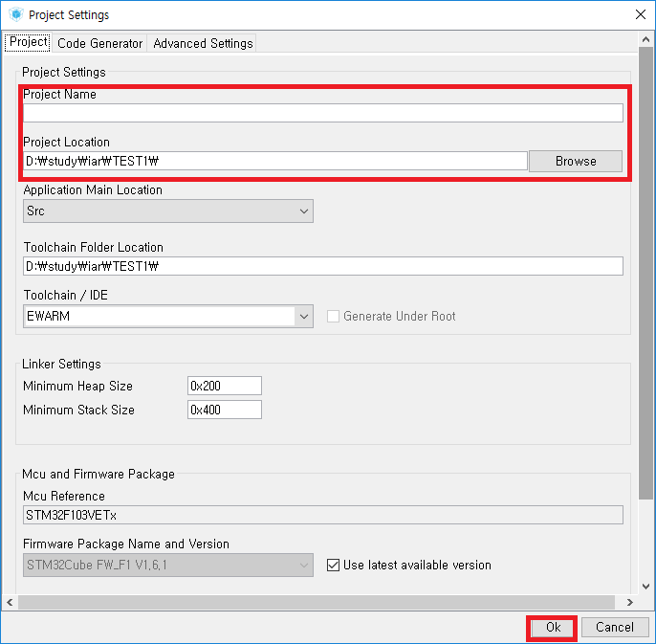Open the Application Main Location dropdown
The height and width of the screenshot is (644, 656).
coord(168,211)
